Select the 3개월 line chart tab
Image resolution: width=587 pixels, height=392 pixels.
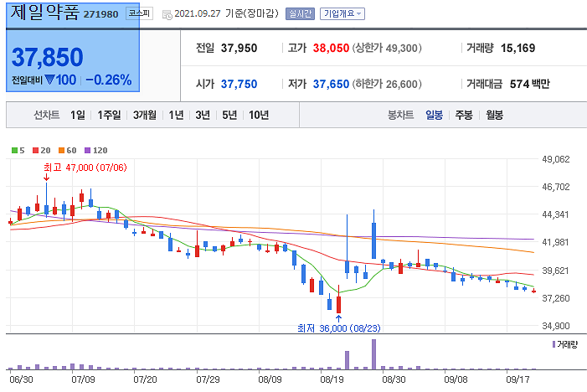(145, 115)
